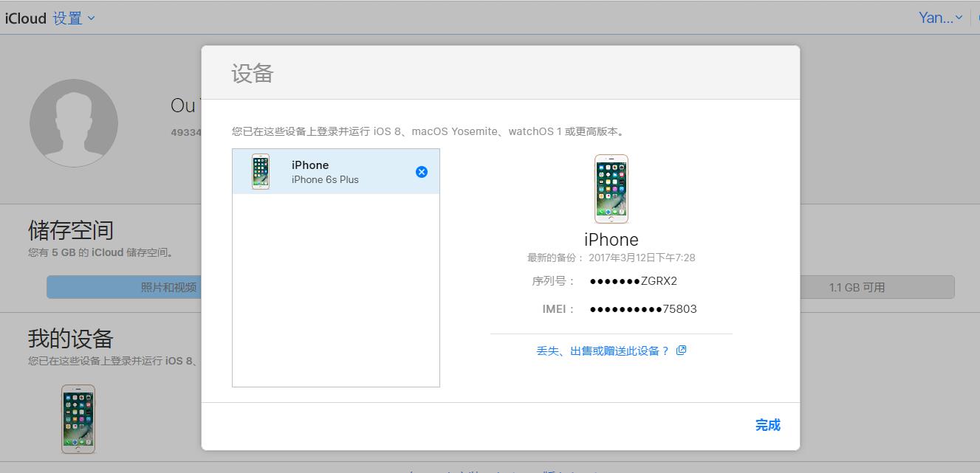Remove iPhone 6s Plus with blue X icon
980x473 pixels.
(422, 172)
